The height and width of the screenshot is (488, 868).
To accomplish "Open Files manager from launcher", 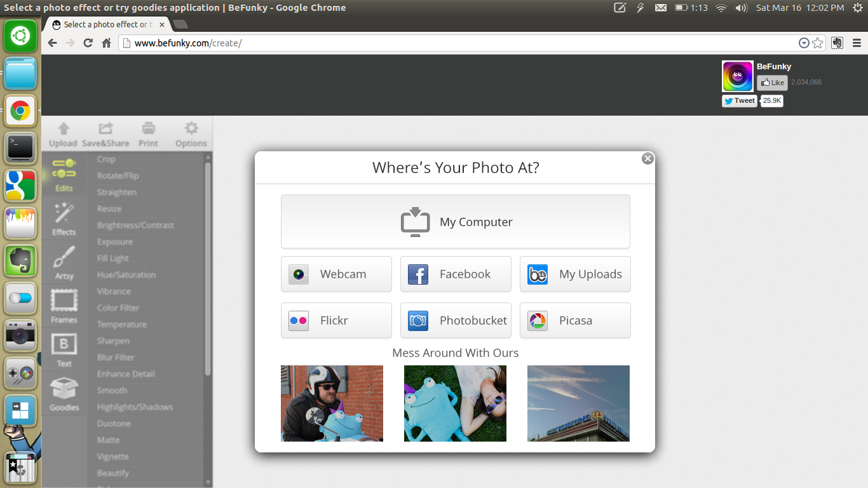I will pyautogui.click(x=20, y=74).
